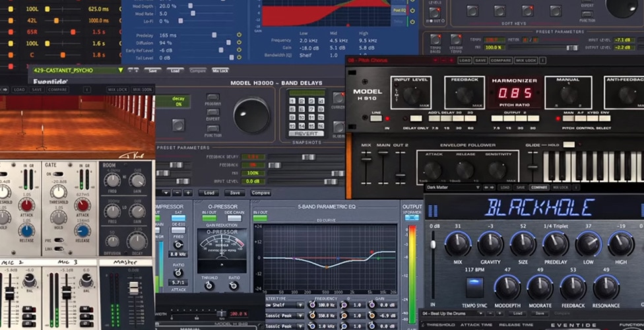Image resolution: width=644 pixels, height=330 pixels.
Task: Click the channel strip preset dropdown arrow
Action: [x=166, y=193]
